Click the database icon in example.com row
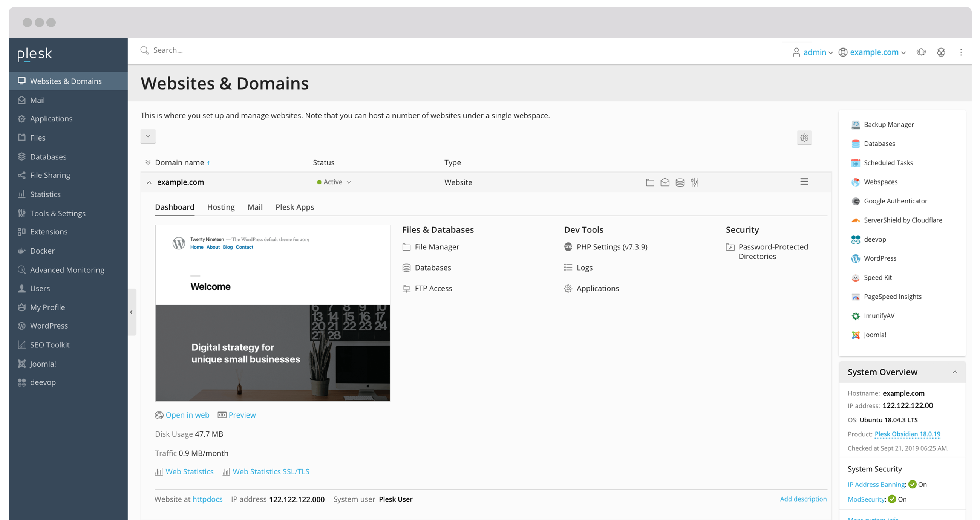The image size is (980, 520). coord(680,183)
